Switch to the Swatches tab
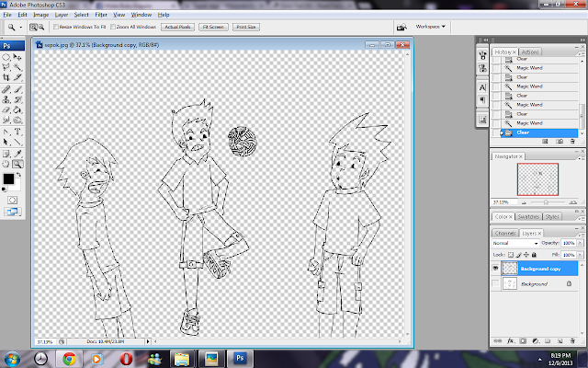The image size is (588, 368). pyautogui.click(x=528, y=217)
